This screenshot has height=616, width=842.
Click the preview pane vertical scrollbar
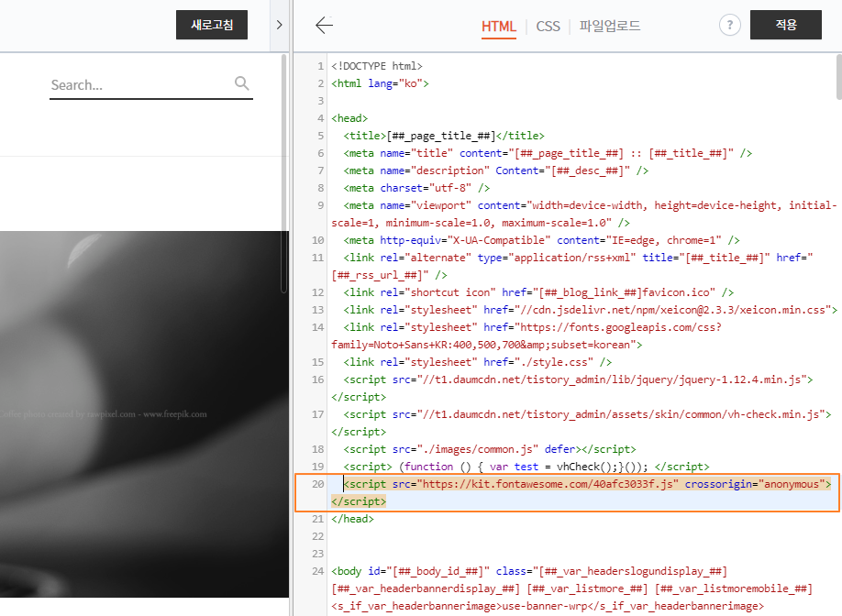283,174
